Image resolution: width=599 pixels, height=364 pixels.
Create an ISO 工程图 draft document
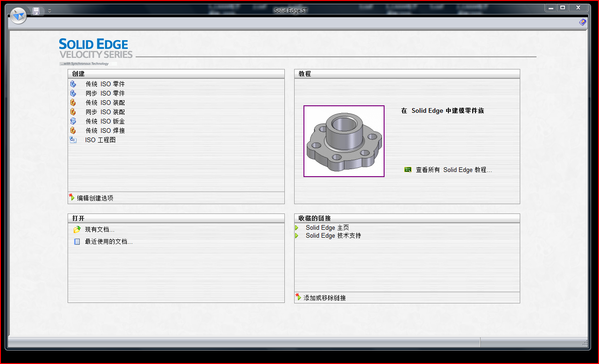pos(100,140)
